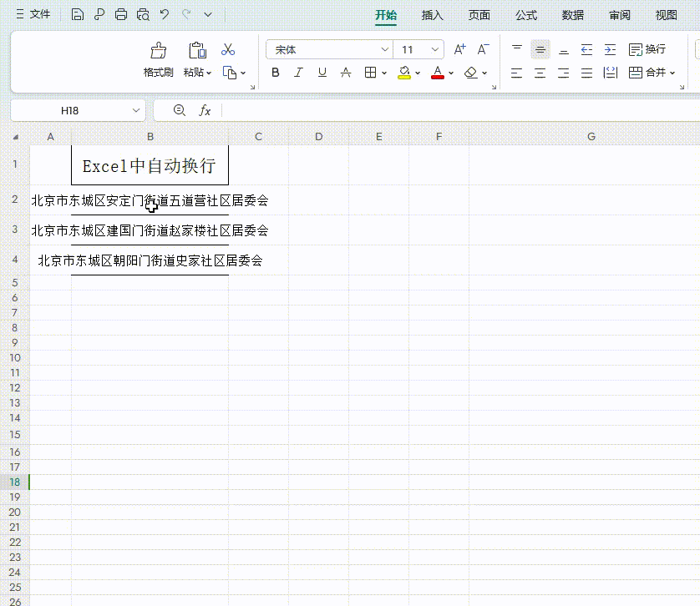Apply the red font color A

click(438, 73)
